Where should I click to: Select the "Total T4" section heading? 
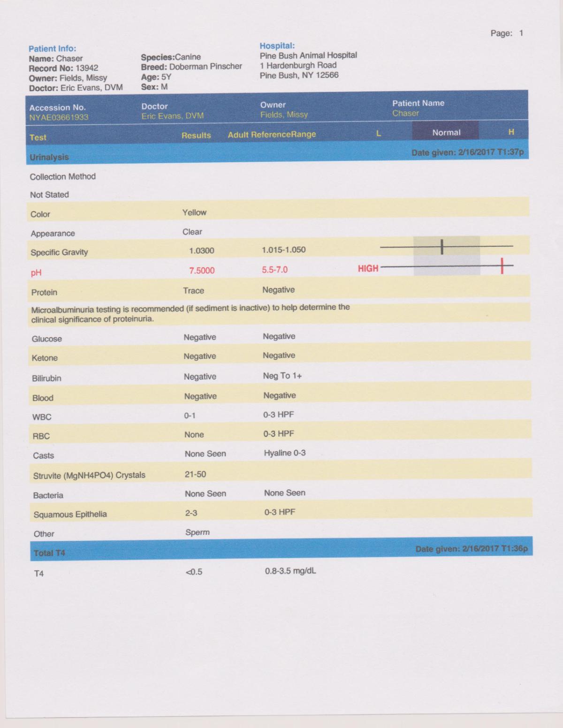tap(49, 553)
